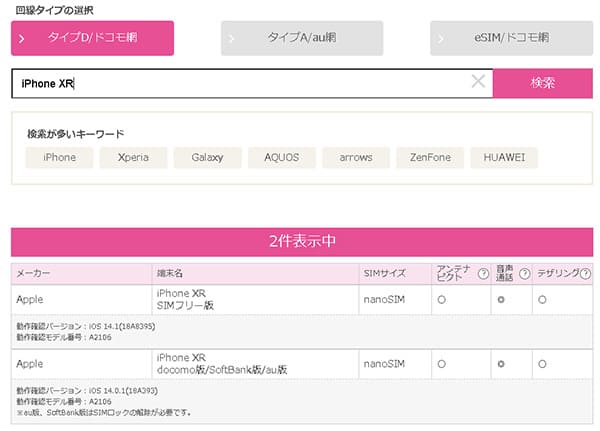Viewport: 600px width, 431px height.
Task: Select the ZenFone keyword tag
Action: click(430, 157)
